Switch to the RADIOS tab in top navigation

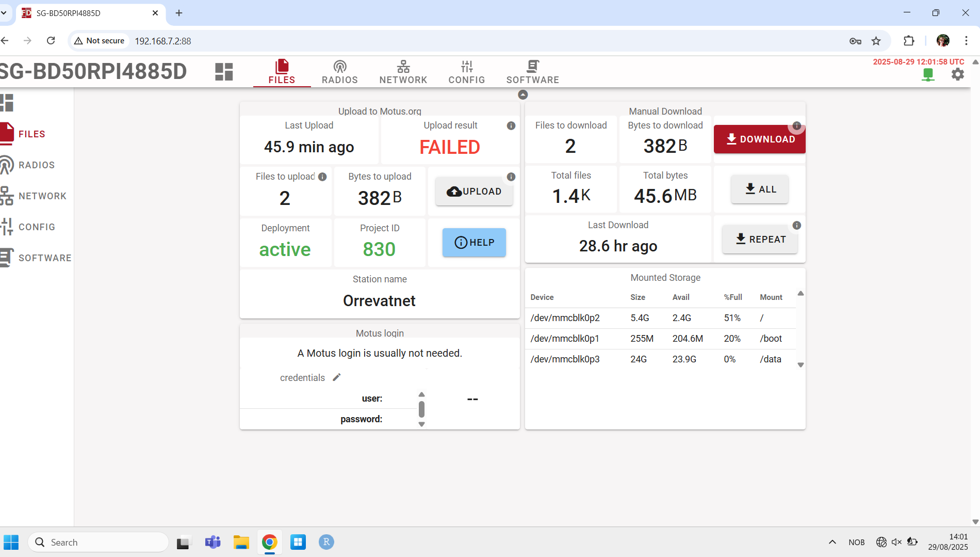pos(339,72)
